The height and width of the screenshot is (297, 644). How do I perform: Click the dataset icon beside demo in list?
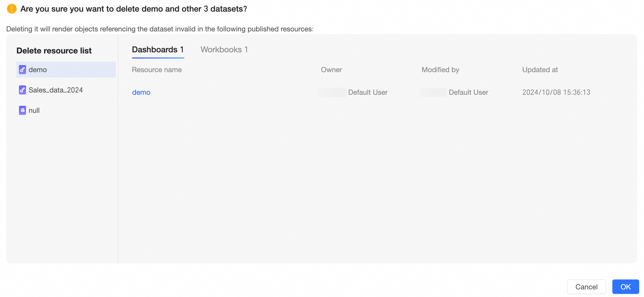(22, 70)
